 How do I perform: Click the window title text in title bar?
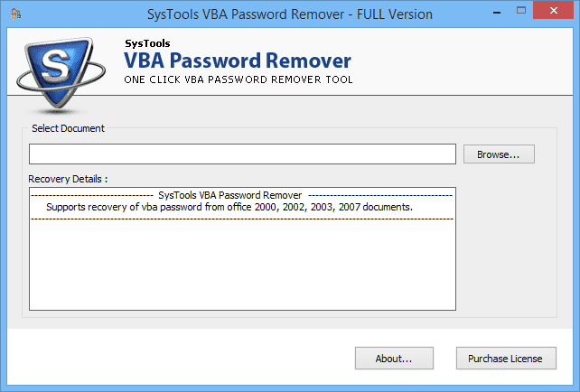[289, 14]
